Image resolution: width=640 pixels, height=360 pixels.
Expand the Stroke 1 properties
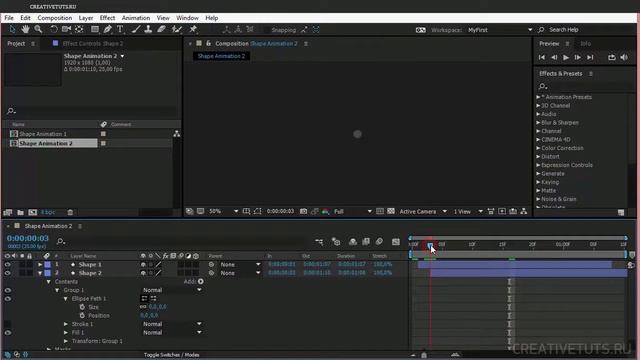(x=66, y=324)
